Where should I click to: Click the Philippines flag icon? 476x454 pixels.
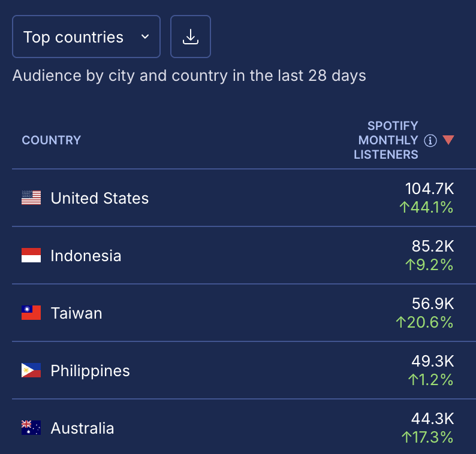(x=31, y=370)
